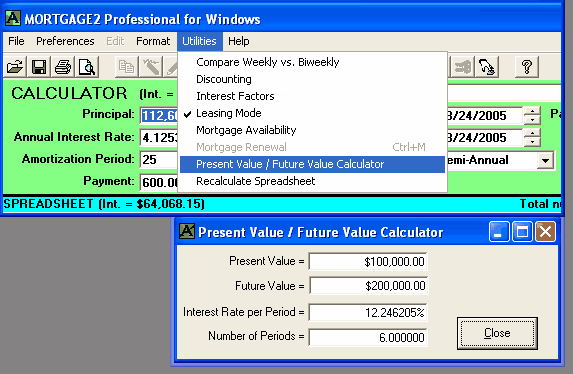Click the Number of Periods field
This screenshot has width=573, height=374.
pyautogui.click(x=368, y=337)
